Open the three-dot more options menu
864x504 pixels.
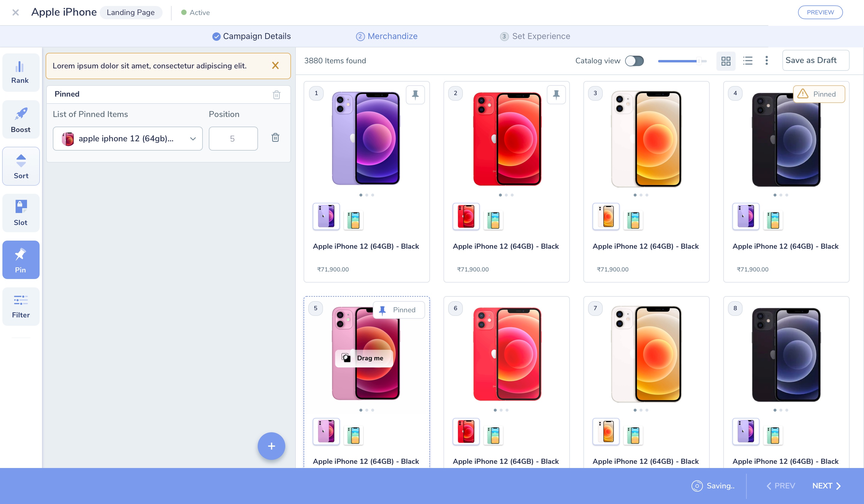[x=766, y=61]
